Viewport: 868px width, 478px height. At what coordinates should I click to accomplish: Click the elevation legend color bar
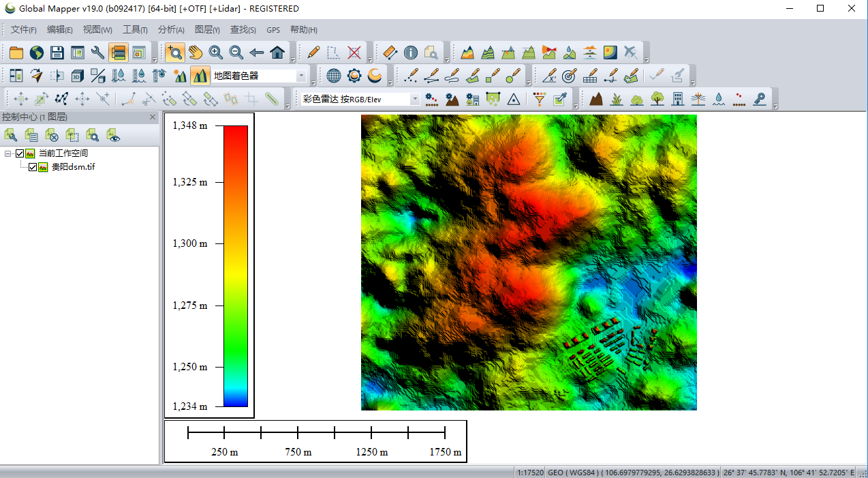235,266
